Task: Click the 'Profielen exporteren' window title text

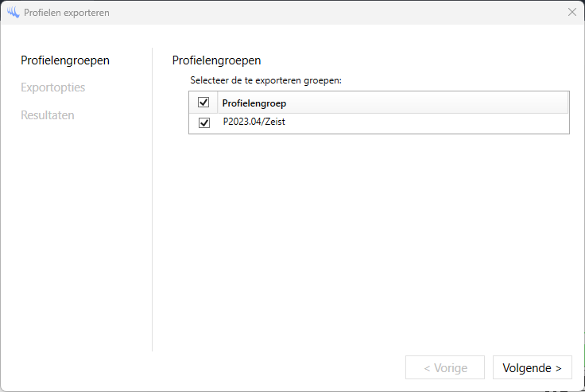Action: click(67, 13)
